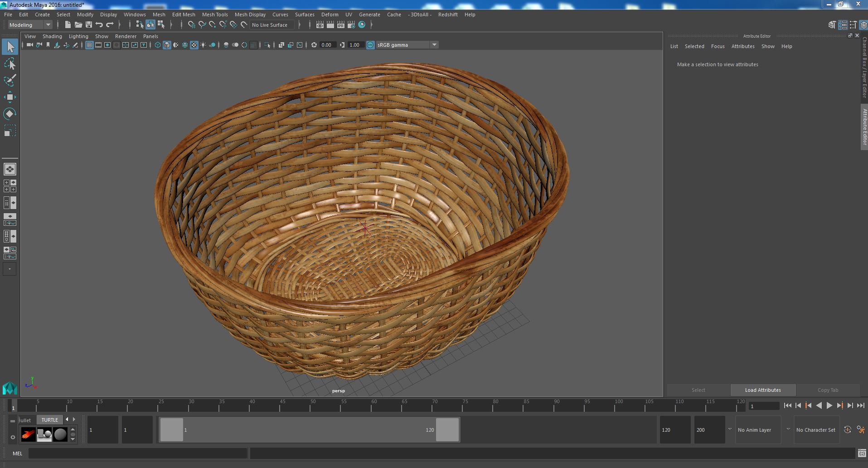Click the Copy Tab button
868x468 pixels.
click(x=828, y=390)
